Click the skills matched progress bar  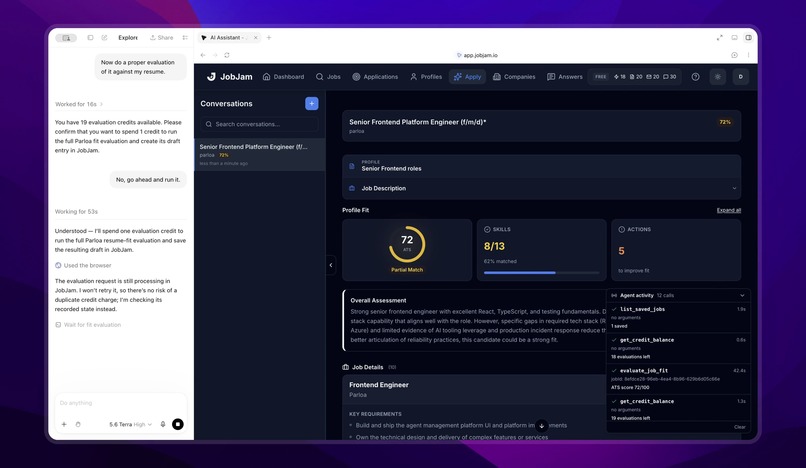541,273
